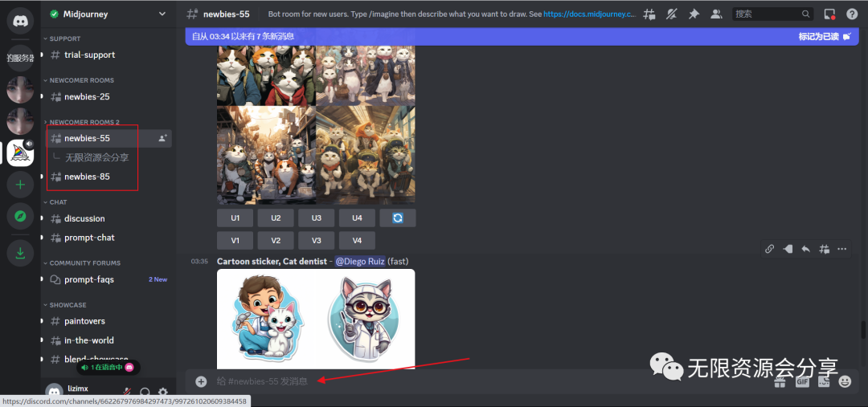Open the Inbox icon in the header
The image size is (868, 407).
click(829, 14)
